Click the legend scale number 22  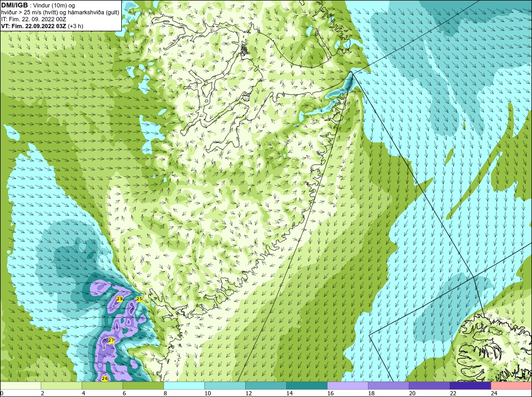tap(453, 393)
